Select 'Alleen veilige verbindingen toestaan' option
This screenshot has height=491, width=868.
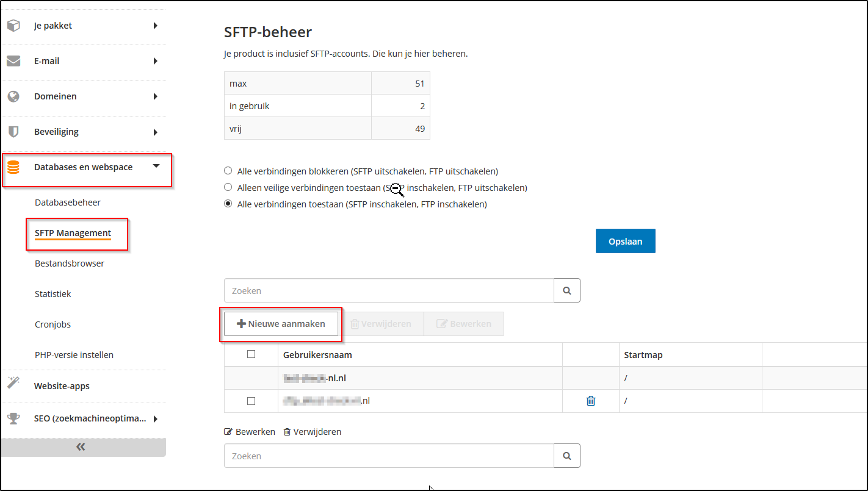coord(228,187)
